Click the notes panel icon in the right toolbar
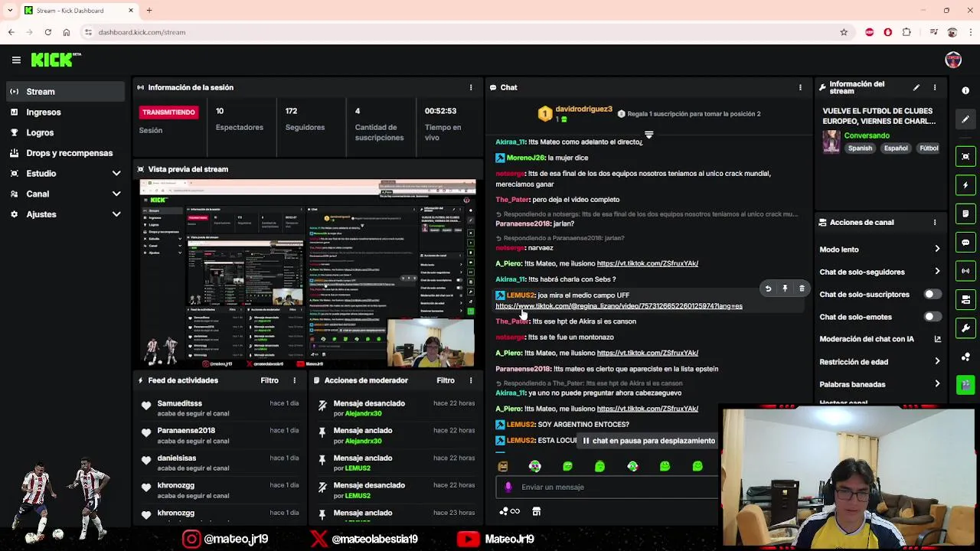980x551 pixels. (x=965, y=214)
